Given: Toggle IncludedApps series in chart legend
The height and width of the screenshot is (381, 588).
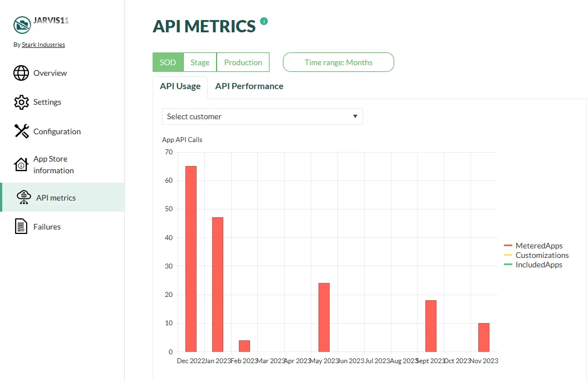Looking at the screenshot, I should [x=538, y=265].
